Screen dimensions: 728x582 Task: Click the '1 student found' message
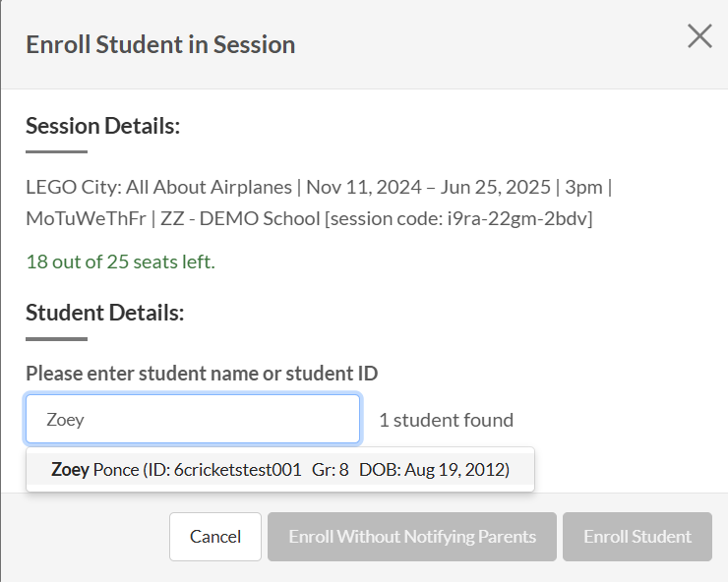click(446, 420)
